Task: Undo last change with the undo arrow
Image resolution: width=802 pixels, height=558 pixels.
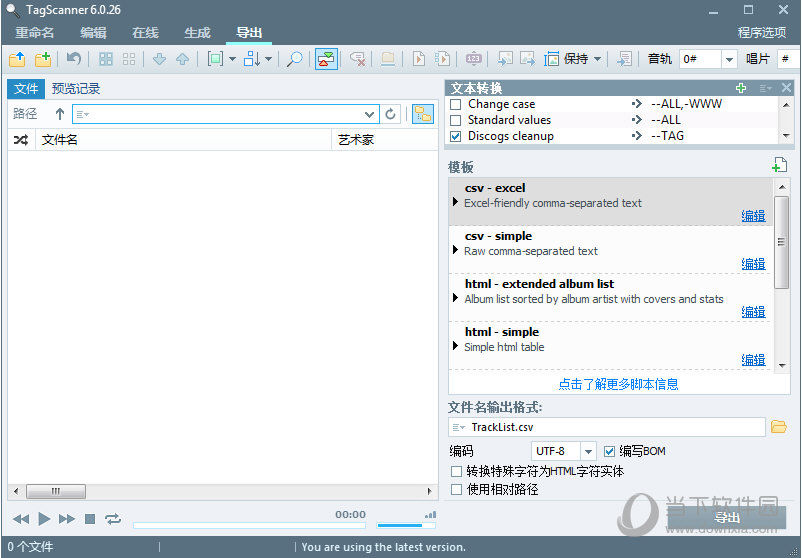Action: tap(74, 59)
